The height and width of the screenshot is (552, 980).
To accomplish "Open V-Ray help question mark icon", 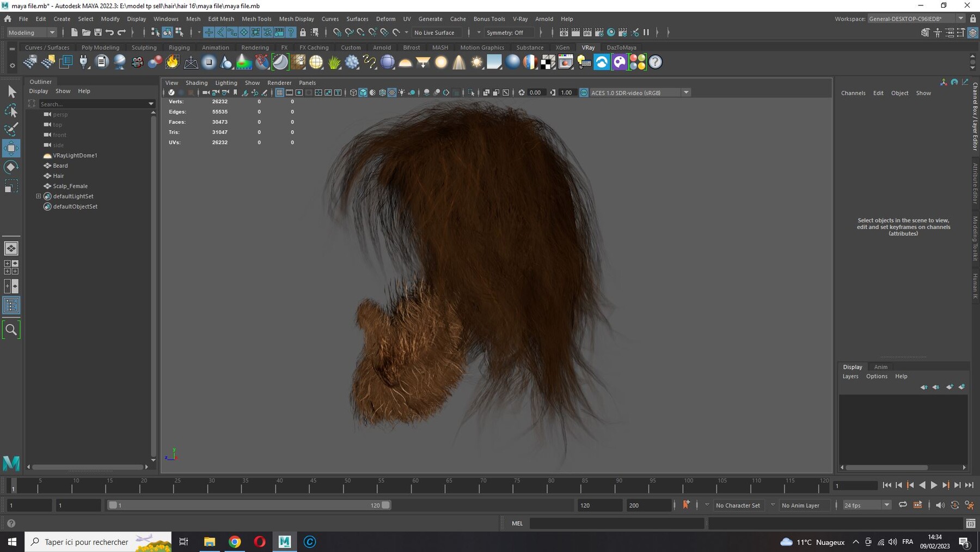I will (656, 62).
